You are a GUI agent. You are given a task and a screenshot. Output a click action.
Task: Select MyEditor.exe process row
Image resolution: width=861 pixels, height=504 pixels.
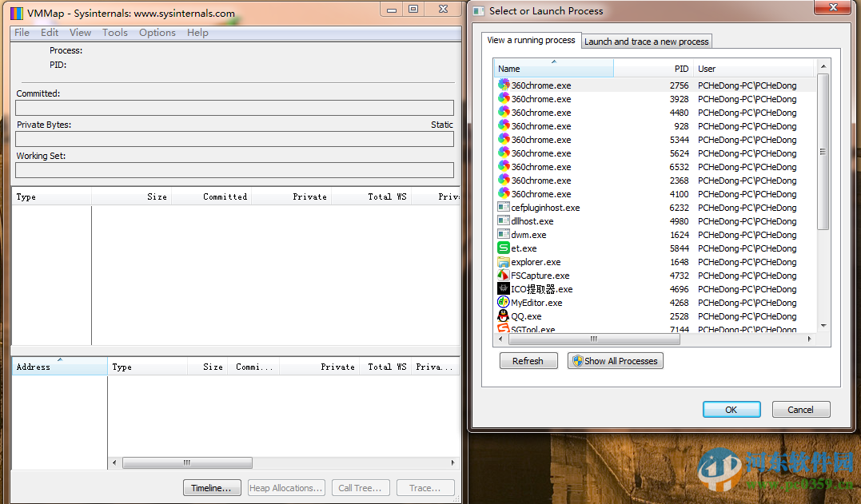(655, 302)
